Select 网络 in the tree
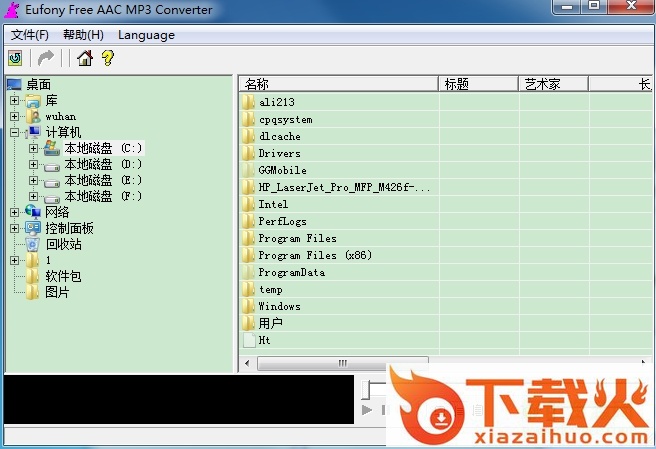Screen dimensions: 656x449 tap(57, 212)
